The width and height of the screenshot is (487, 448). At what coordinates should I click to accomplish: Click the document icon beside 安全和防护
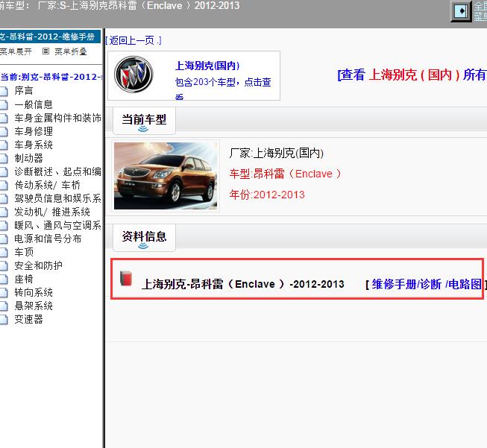[4, 266]
